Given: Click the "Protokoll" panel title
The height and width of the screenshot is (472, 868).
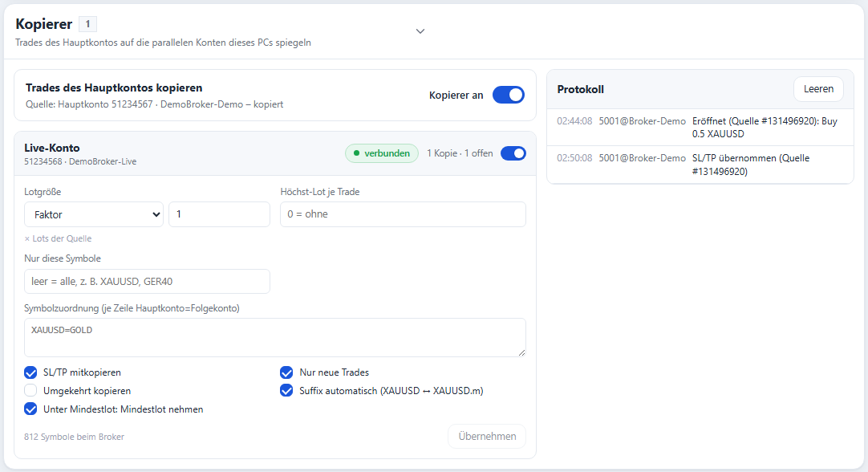Looking at the screenshot, I should (580, 90).
